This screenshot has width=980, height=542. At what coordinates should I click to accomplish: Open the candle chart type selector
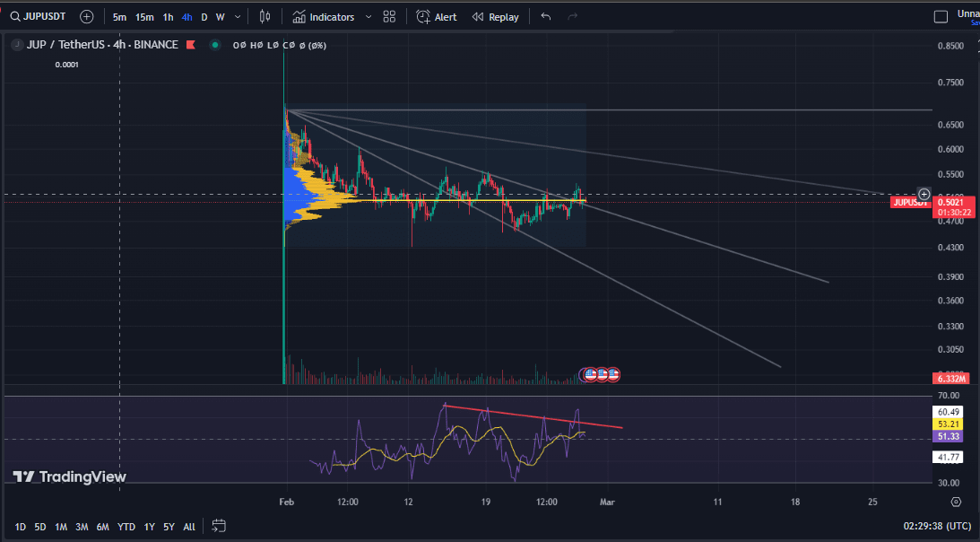click(265, 15)
